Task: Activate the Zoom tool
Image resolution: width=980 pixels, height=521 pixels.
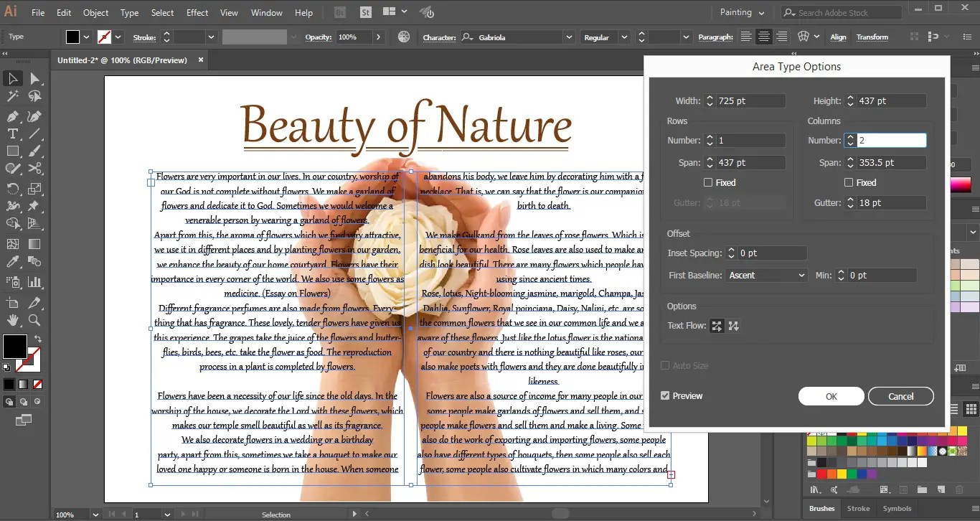Action: pos(34,320)
